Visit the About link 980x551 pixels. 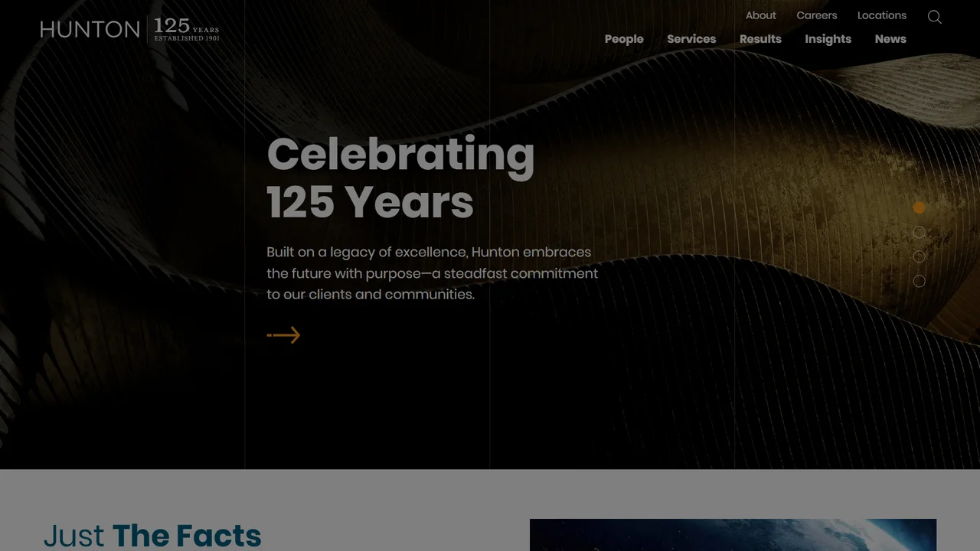click(x=761, y=15)
